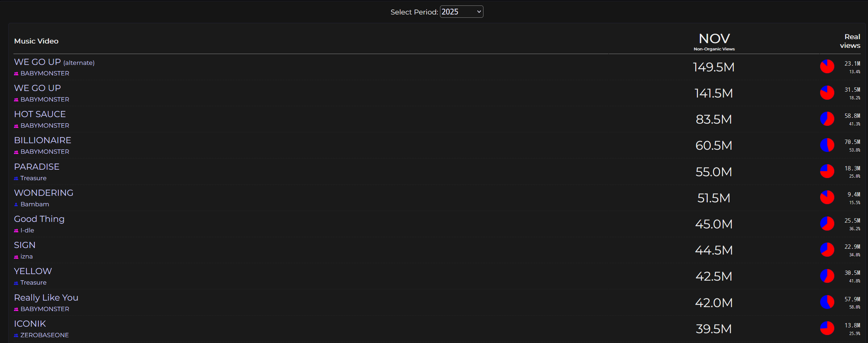Select the SIGN music video title
The image size is (868, 343).
coord(25,245)
